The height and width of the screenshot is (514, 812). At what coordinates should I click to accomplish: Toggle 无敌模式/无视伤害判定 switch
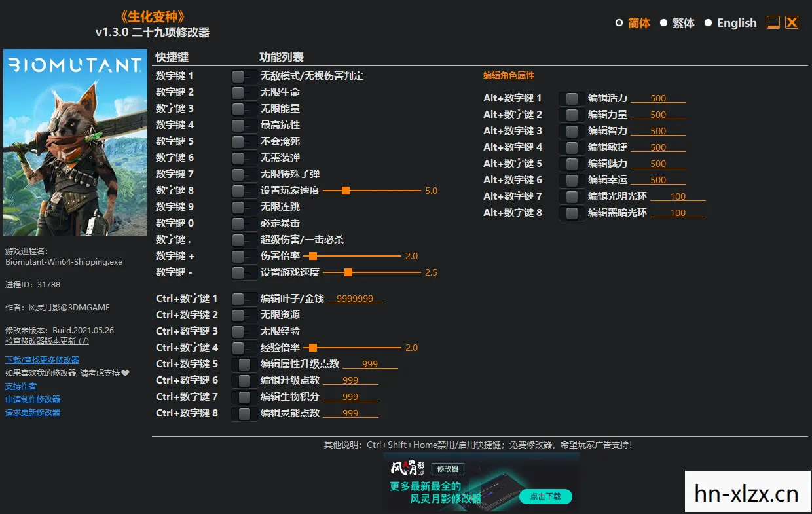click(244, 76)
